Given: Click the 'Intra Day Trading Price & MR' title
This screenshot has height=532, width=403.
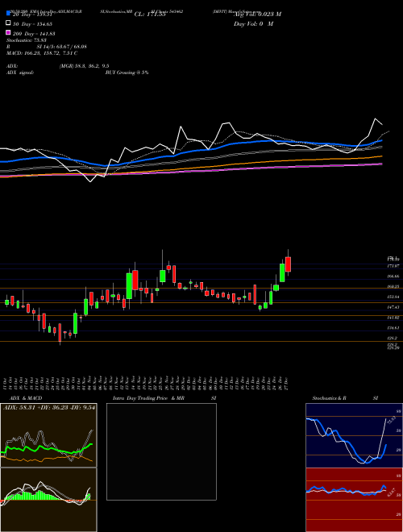Looking at the screenshot, I should [148, 398].
